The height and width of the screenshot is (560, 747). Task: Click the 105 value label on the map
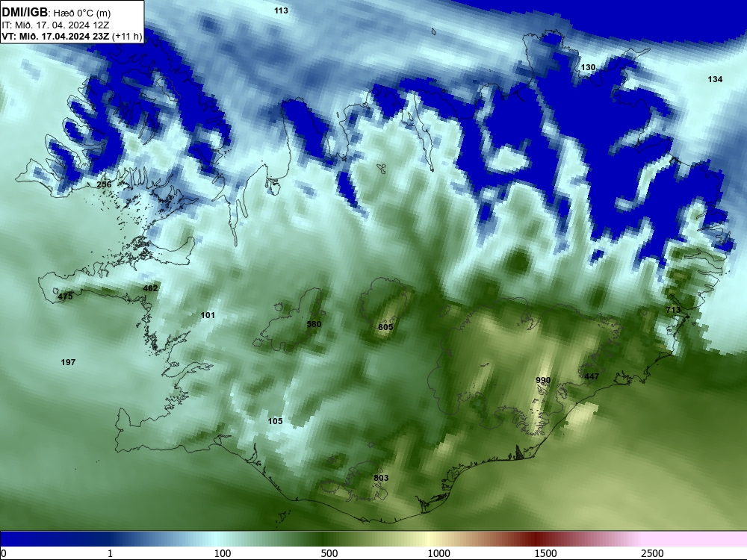(x=275, y=421)
